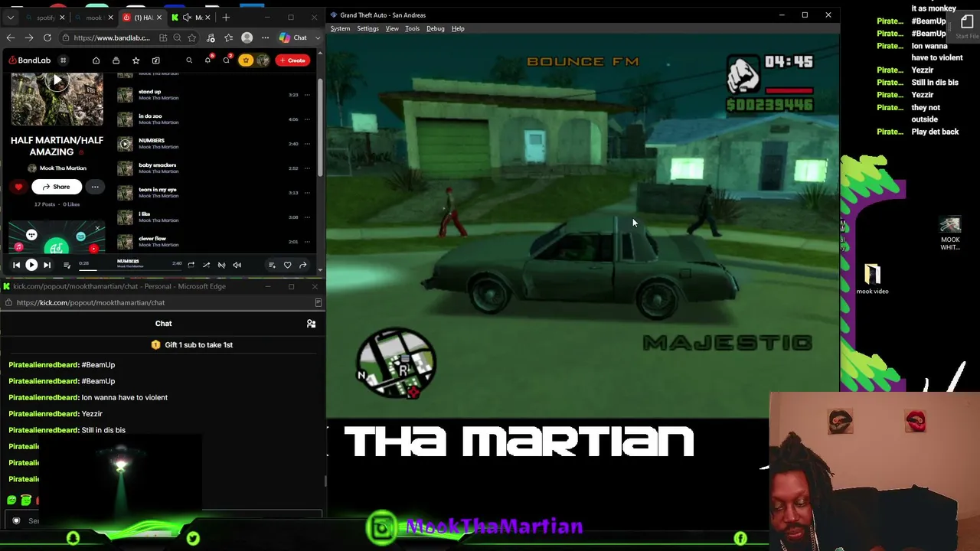Skip to next track in BandLab player
Viewport: 980px width, 551px height.
point(47,265)
